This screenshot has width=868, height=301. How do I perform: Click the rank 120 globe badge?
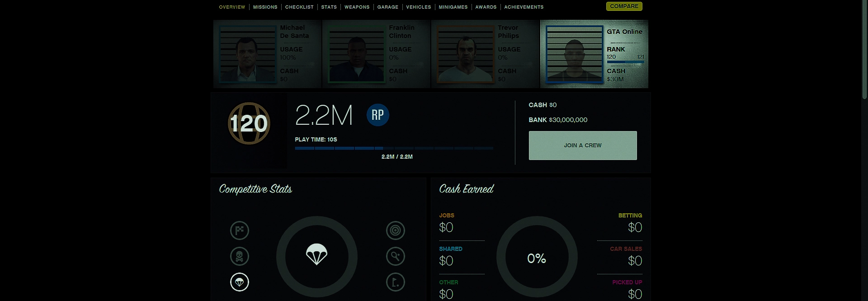(249, 123)
